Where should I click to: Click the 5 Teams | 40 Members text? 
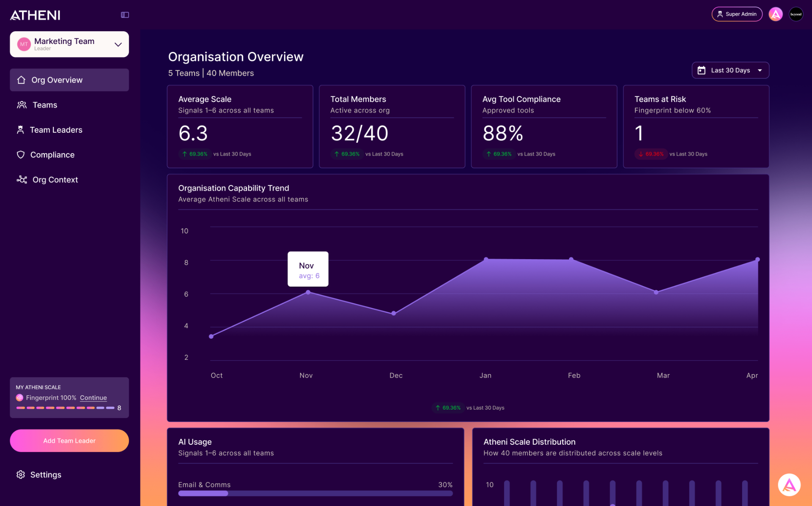pos(211,73)
